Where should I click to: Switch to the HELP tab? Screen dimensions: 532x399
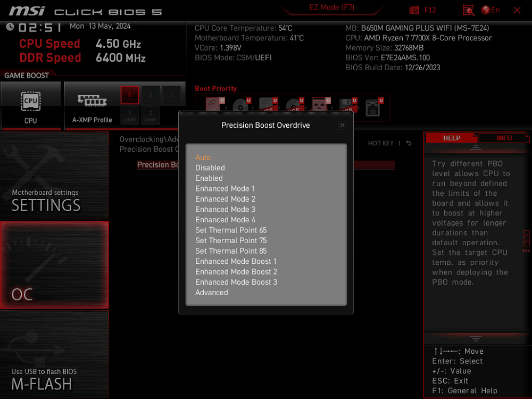click(451, 138)
